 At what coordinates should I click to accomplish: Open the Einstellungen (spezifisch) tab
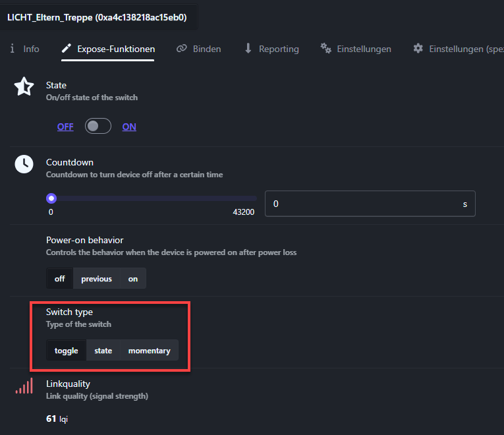(461, 49)
